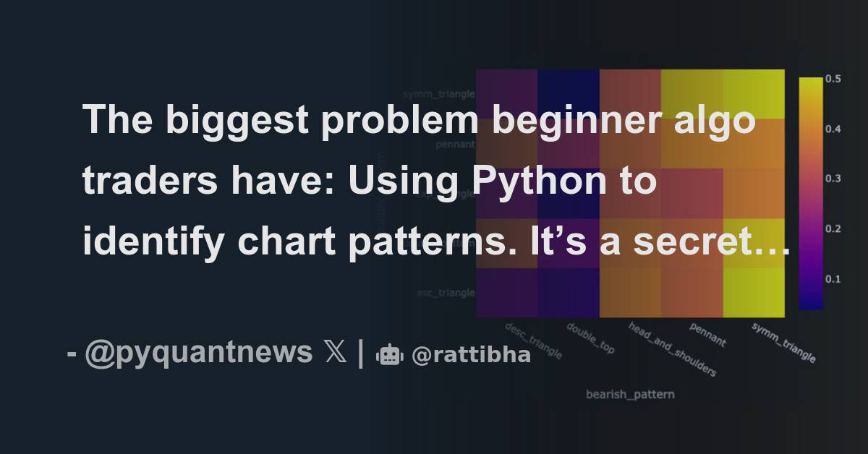The image size is (868, 454).
Task: Click the dark blue double_top top cell
Action: (x=569, y=94)
